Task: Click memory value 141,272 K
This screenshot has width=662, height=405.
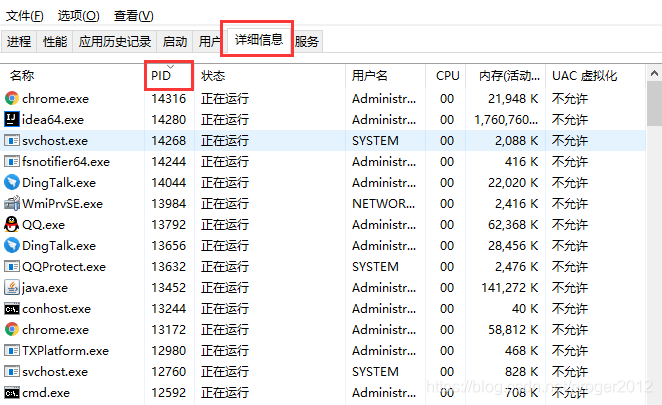Action: (x=510, y=288)
